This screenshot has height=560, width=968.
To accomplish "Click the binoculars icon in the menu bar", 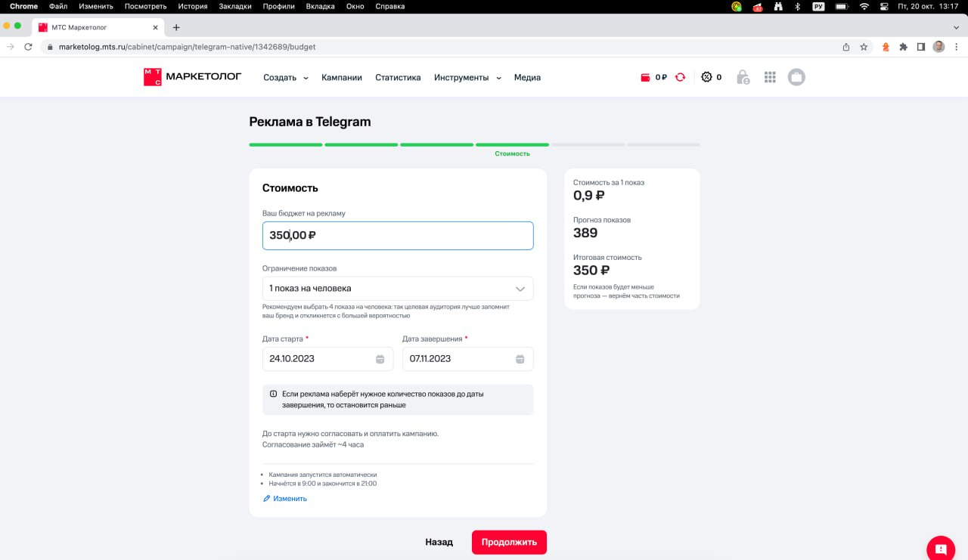I will (x=777, y=6).
